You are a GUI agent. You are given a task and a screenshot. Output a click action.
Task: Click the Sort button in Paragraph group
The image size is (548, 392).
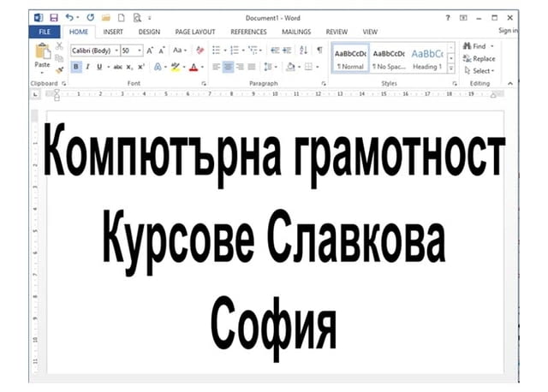tap(305, 50)
